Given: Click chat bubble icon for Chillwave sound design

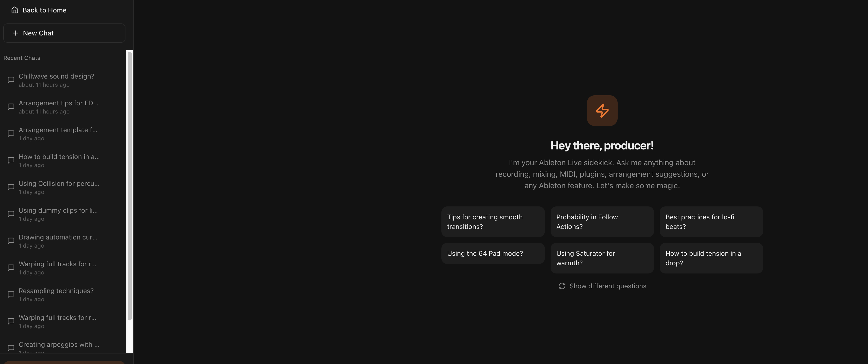Looking at the screenshot, I should tap(11, 80).
